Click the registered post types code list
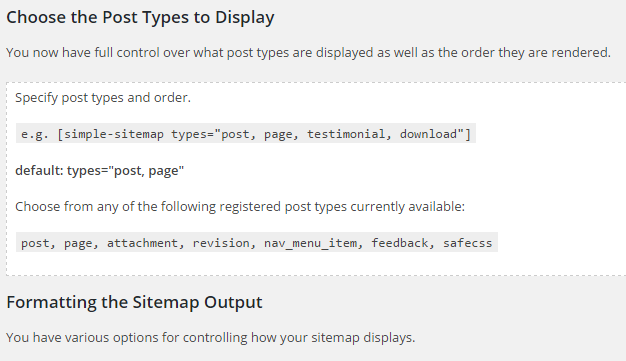This screenshot has height=361, width=626. coord(257,242)
